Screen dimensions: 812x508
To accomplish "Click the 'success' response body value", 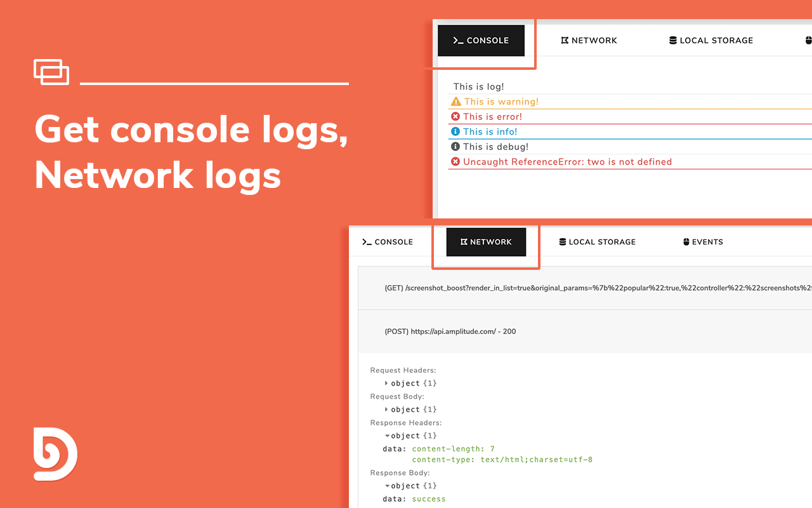I will [429, 499].
